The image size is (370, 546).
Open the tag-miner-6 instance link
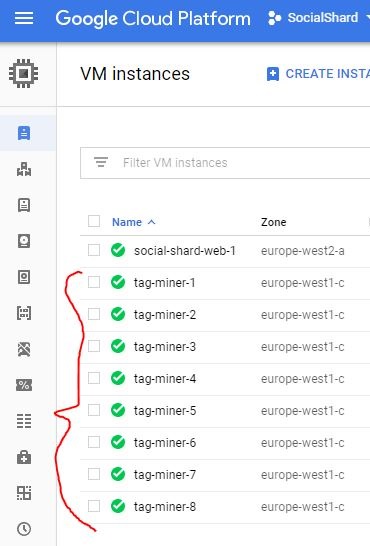click(x=165, y=443)
